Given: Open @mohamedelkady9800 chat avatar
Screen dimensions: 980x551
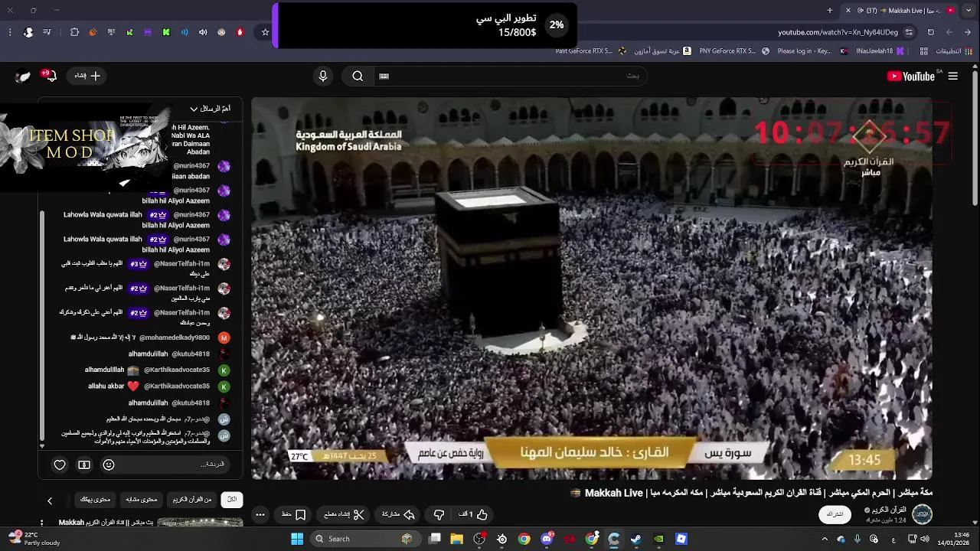Looking at the screenshot, I should coord(224,337).
